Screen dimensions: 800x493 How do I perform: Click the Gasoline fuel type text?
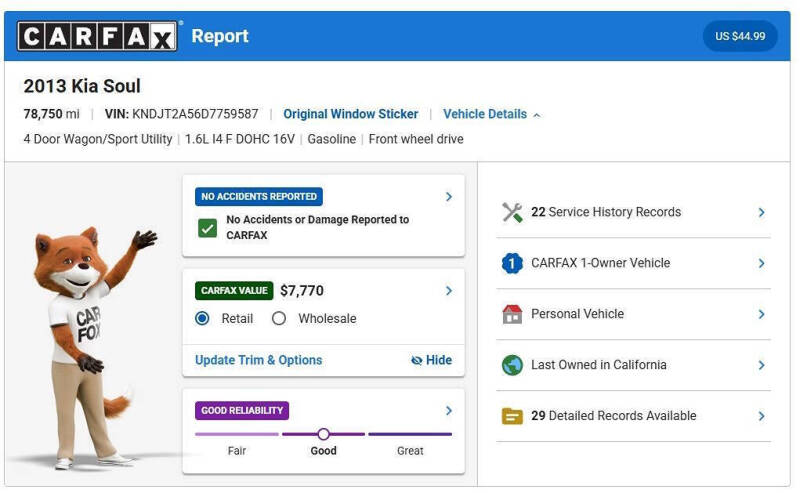(332, 139)
